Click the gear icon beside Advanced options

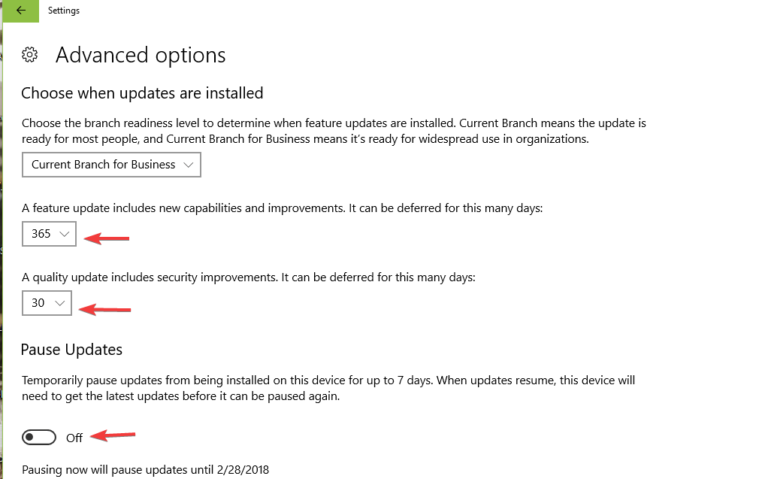point(30,55)
